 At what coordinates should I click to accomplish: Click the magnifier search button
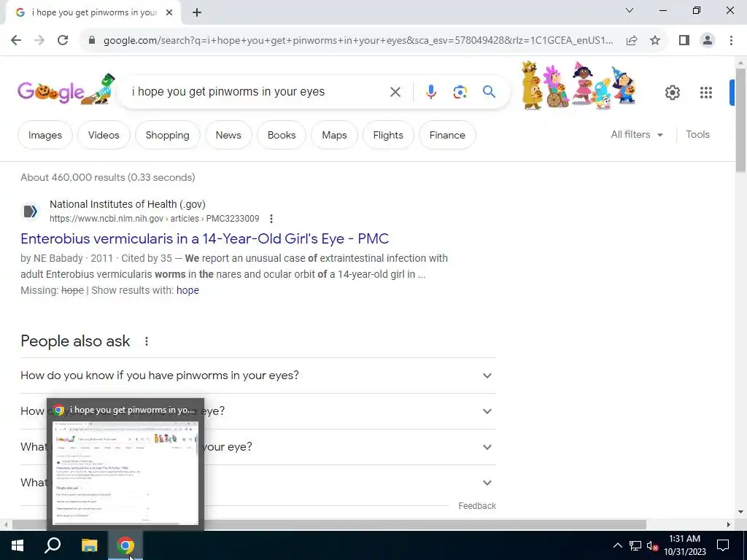click(489, 91)
